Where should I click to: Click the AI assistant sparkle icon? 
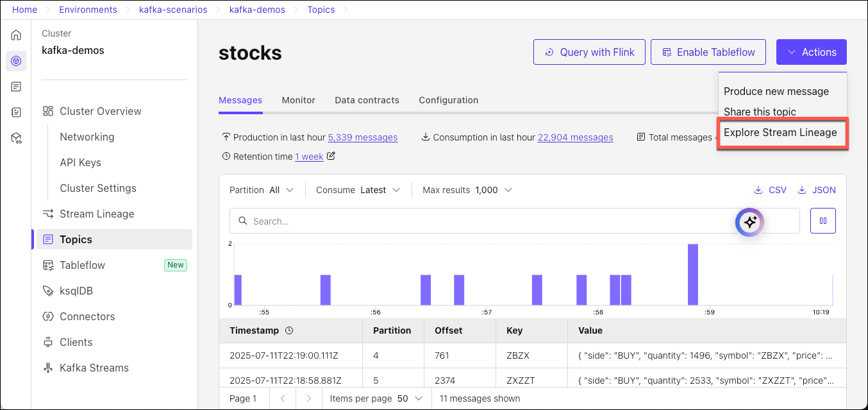click(x=749, y=222)
